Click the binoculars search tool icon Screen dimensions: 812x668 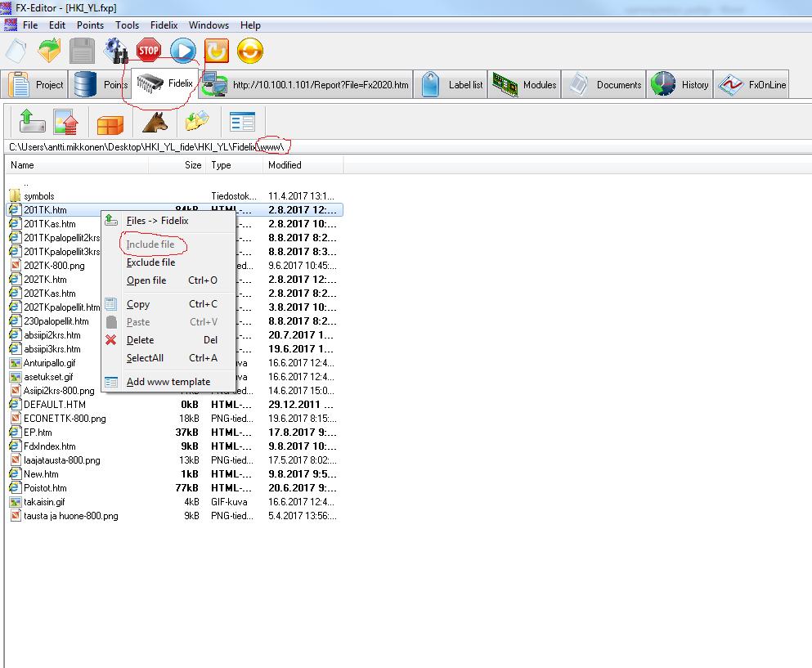pyautogui.click(x=116, y=51)
